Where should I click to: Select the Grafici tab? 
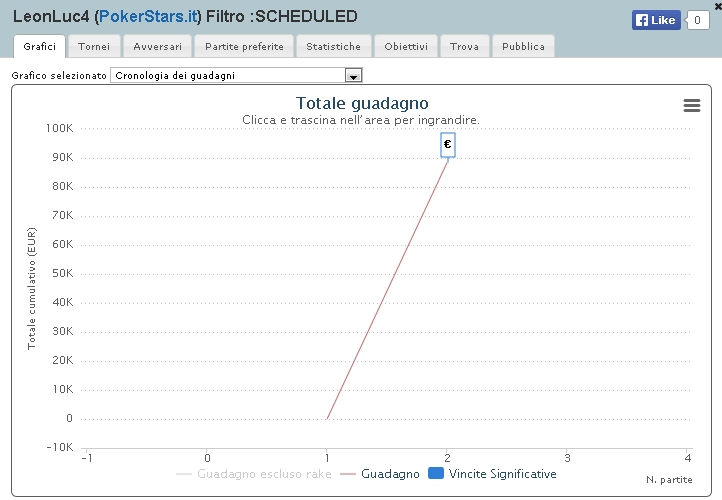[40, 47]
